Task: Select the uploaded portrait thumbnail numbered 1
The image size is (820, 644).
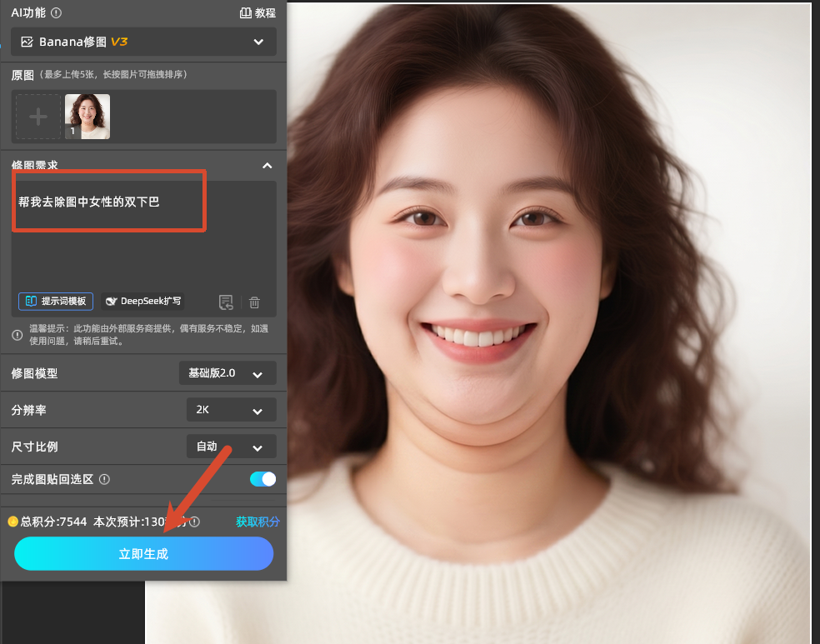Action: click(87, 117)
